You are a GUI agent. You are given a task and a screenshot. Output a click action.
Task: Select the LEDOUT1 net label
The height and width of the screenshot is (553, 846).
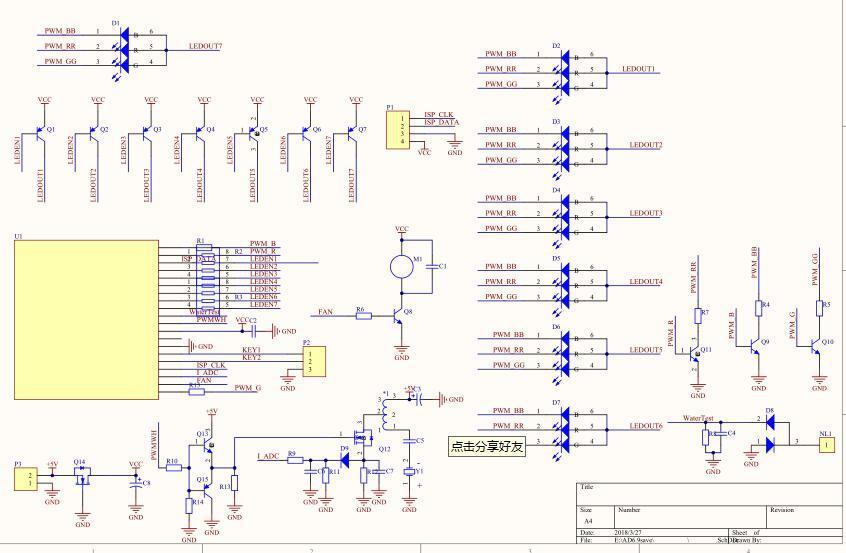(638, 70)
